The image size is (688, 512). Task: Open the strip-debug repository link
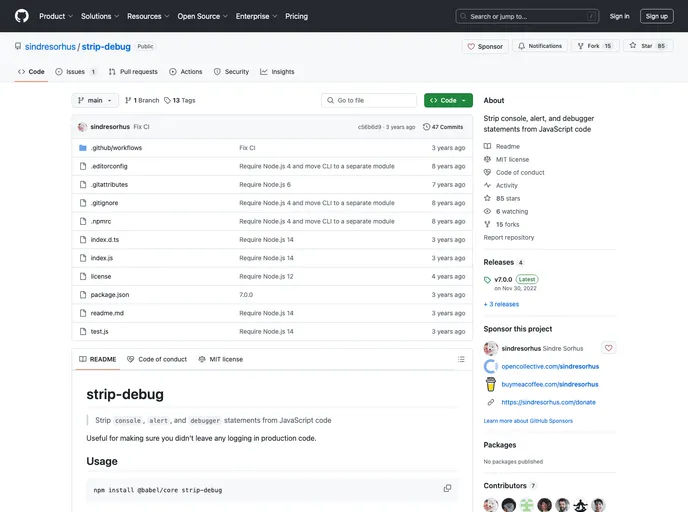[x=106, y=47]
